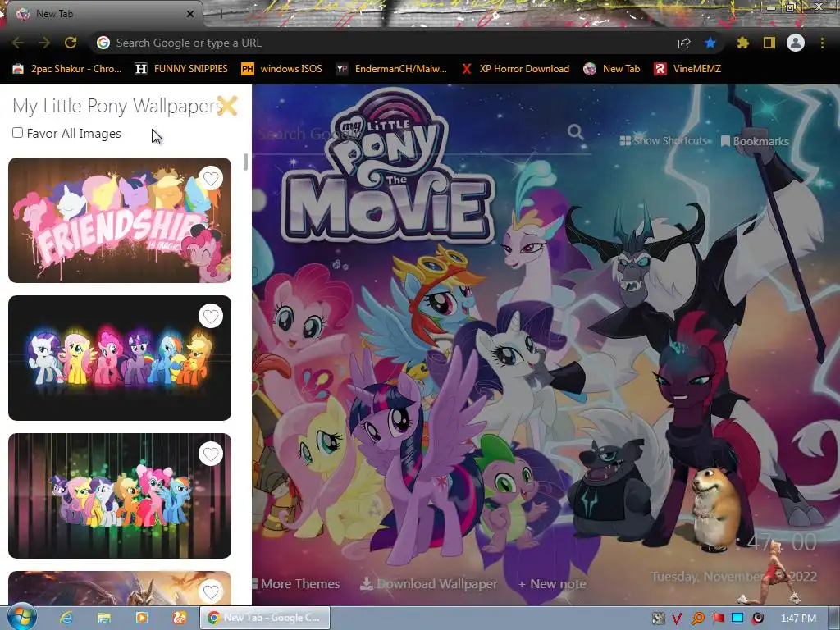Image resolution: width=840 pixels, height=630 pixels.
Task: Toggle the Chrome side panel icon
Action: 769,43
